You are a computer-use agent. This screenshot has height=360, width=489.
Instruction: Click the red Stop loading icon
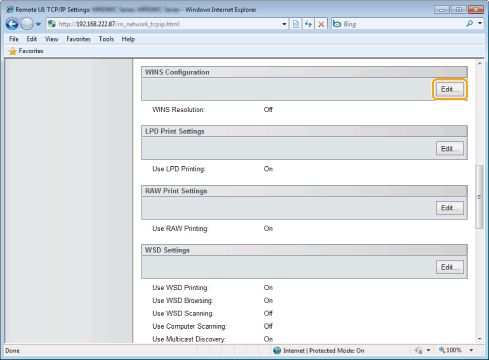click(321, 24)
